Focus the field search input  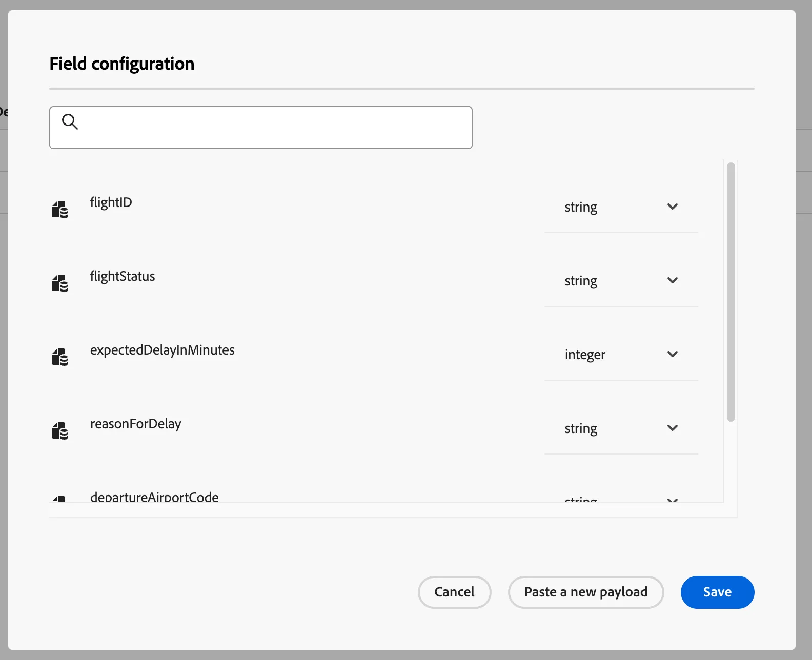coord(261,128)
